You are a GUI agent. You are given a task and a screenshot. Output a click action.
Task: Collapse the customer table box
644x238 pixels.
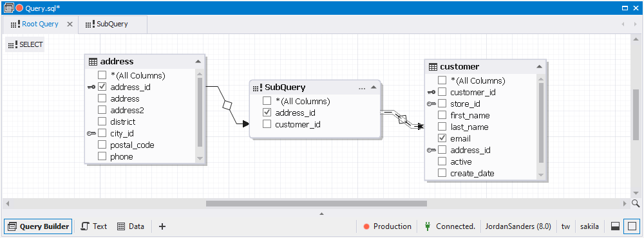coord(539,66)
